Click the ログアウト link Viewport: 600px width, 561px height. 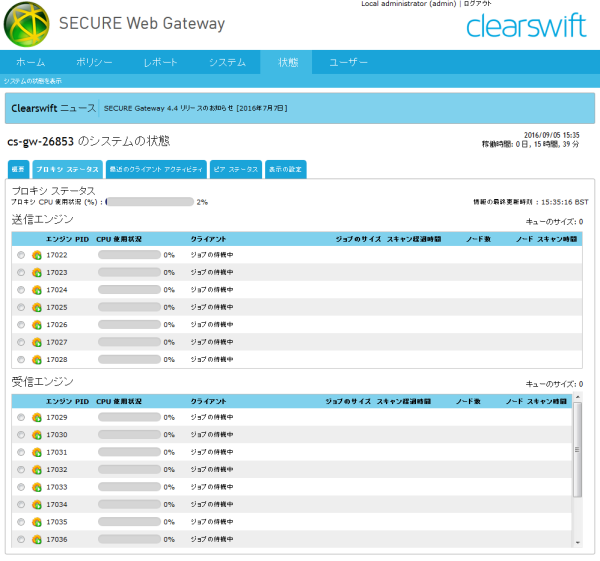(x=478, y=3)
